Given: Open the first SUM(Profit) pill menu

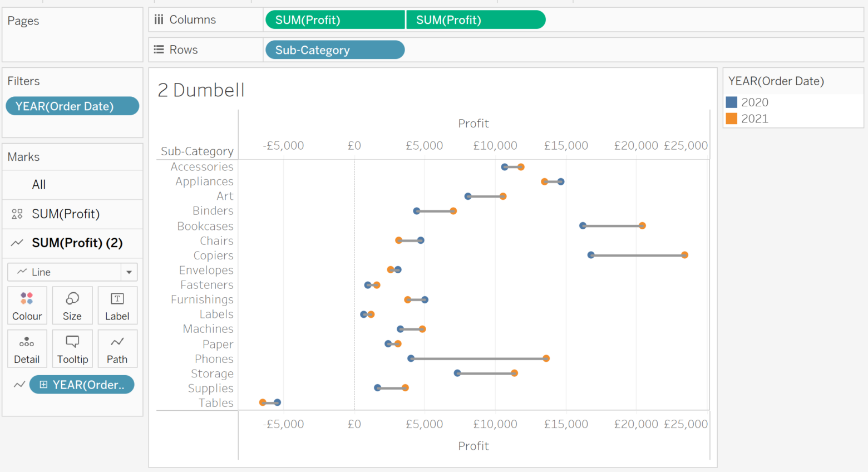Looking at the screenshot, I should point(334,19).
